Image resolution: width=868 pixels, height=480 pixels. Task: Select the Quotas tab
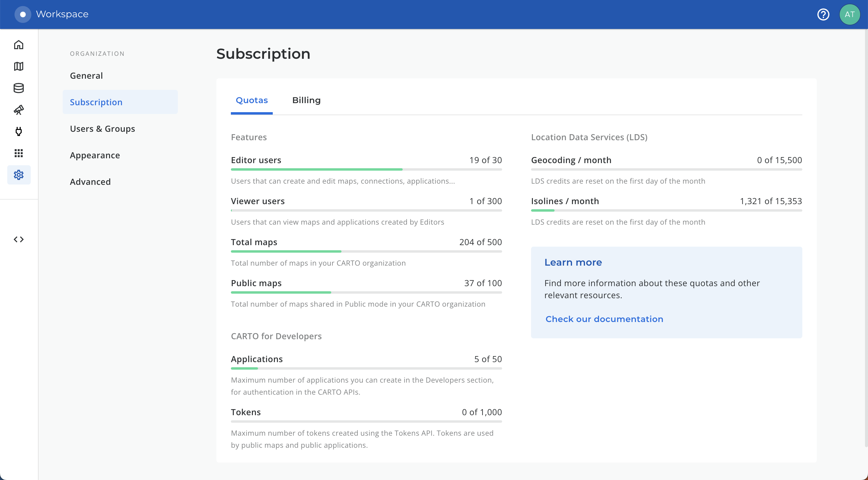click(251, 100)
